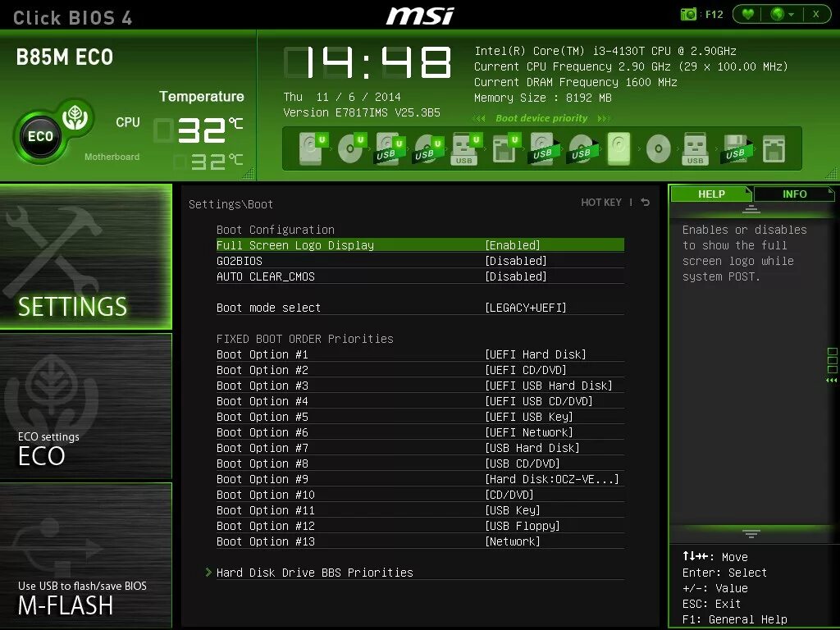The width and height of the screenshot is (840, 630).
Task: Select legacy Network boot device icon
Action: [x=774, y=148]
